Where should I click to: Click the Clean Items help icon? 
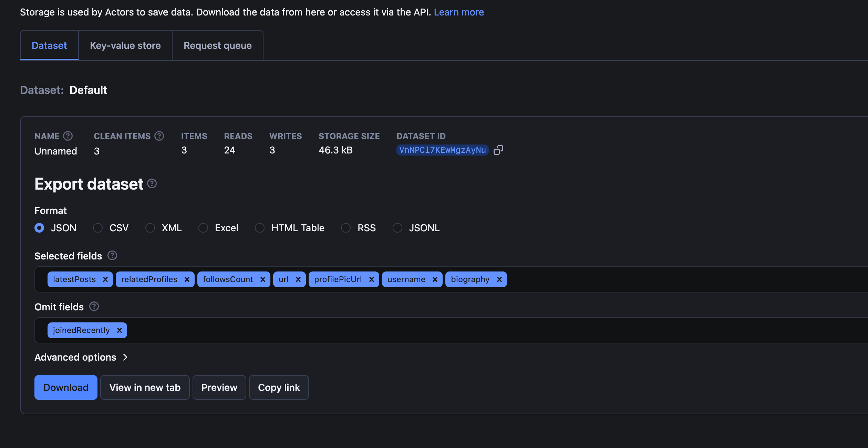coord(159,136)
